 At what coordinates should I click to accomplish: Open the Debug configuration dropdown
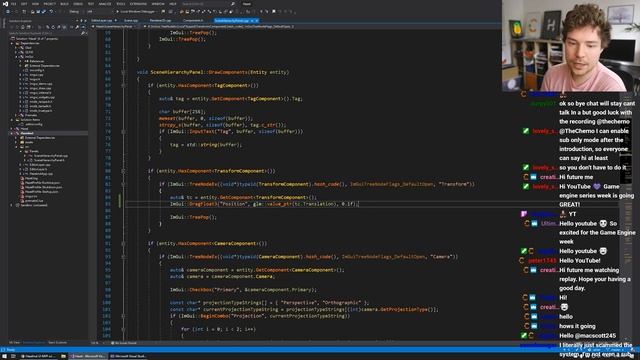(76, 11)
